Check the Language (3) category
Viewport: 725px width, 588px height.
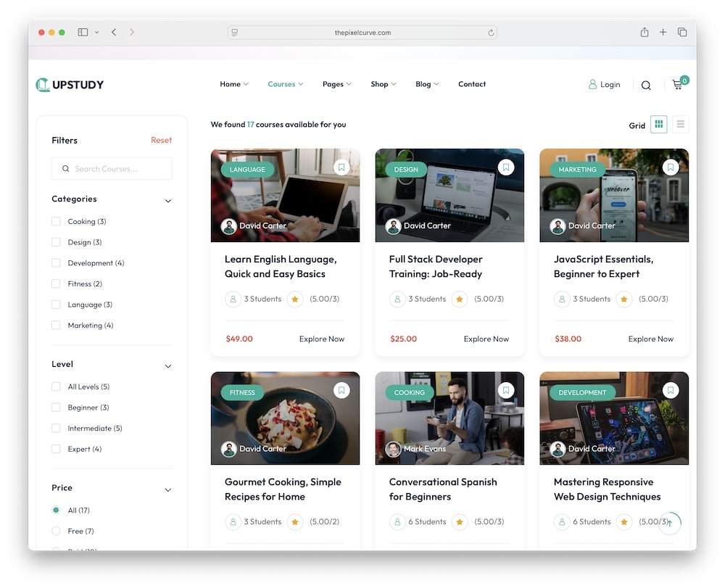click(56, 305)
